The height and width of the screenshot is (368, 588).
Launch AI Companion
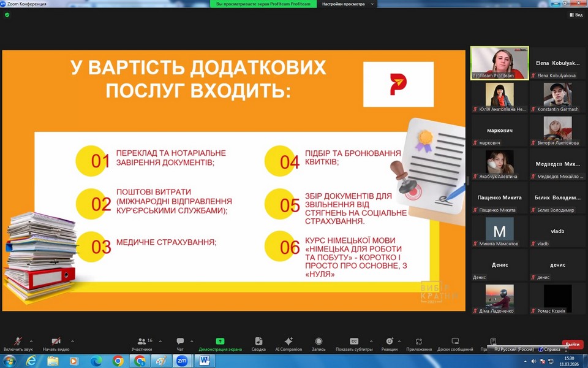288,342
